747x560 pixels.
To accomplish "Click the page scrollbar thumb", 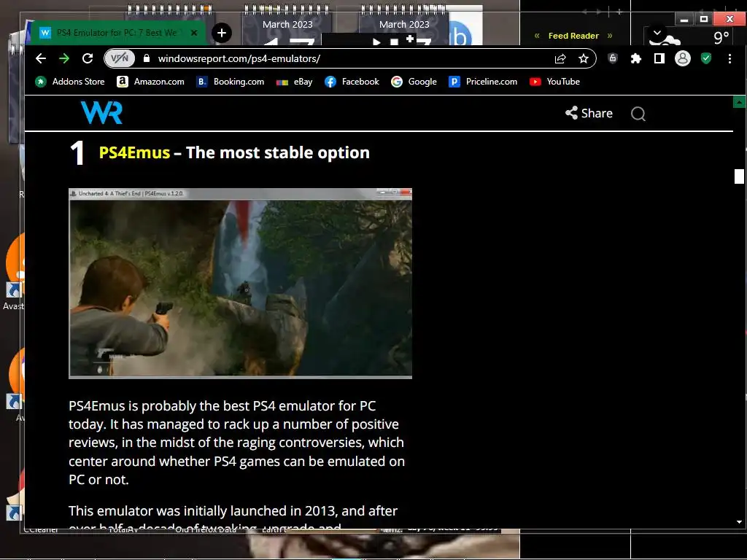I will [x=739, y=176].
